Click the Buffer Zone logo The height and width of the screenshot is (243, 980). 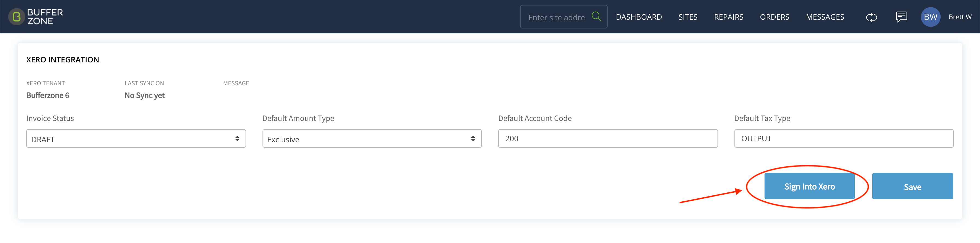[x=36, y=17]
